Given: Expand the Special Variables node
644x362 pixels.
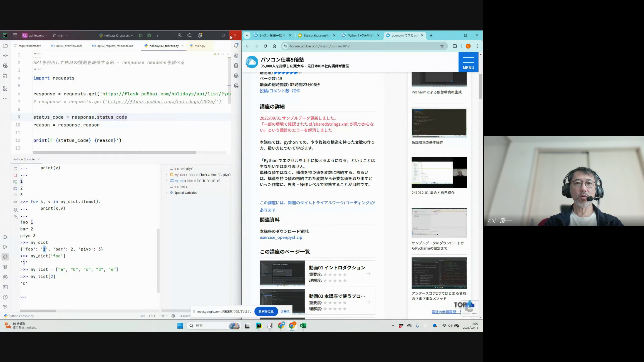Looking at the screenshot, I should pos(166,193).
